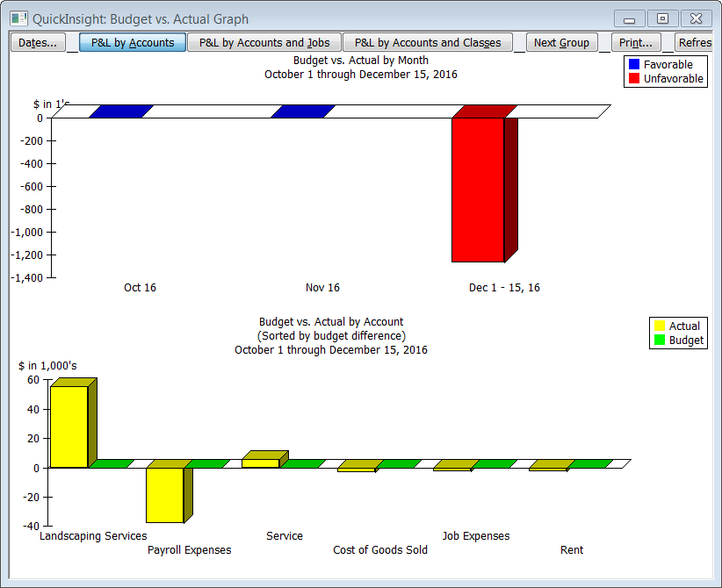The image size is (722, 588).
Task: Switch to P&L by Accounts and Jobs
Action: click(264, 42)
